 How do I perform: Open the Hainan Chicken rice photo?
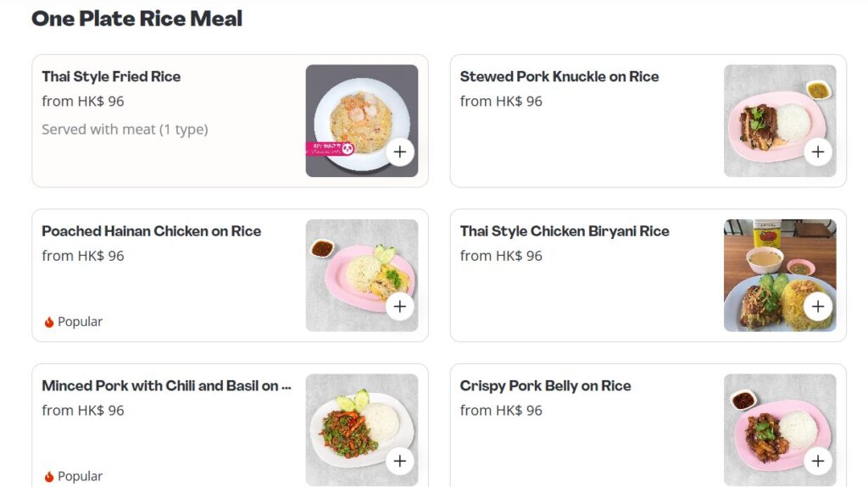(362, 275)
